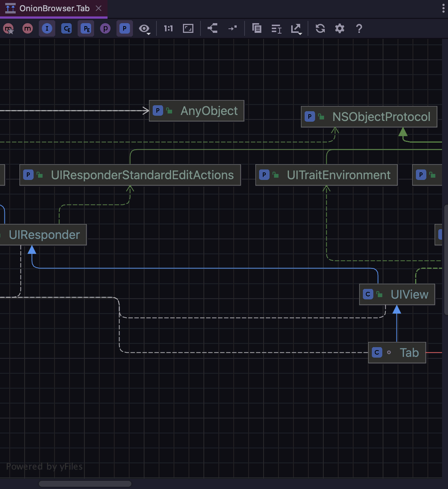Screen dimensions: 448x489
Task: Toggle the Initializers 'I' filter button
Action: point(47,29)
